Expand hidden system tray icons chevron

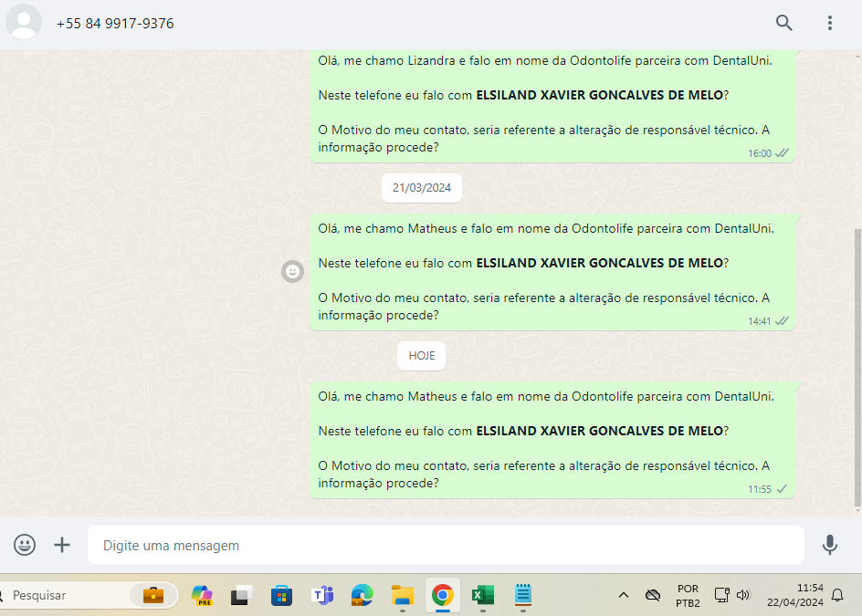(624, 595)
